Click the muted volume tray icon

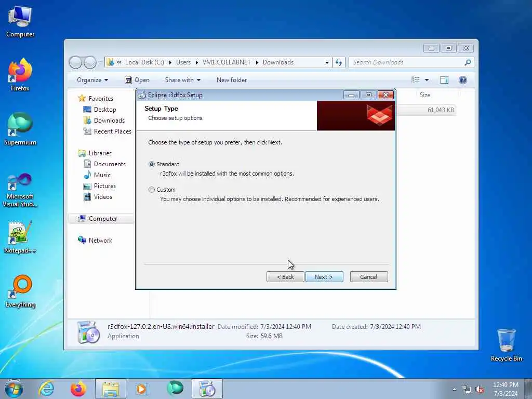click(480, 390)
